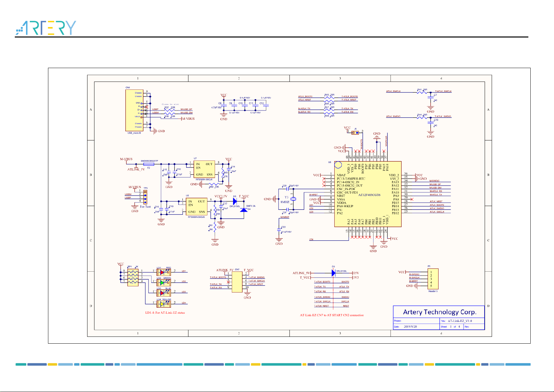Click the J6 jumper symbol
Screen dimensions: 554x392
pyautogui.click(x=355, y=133)
